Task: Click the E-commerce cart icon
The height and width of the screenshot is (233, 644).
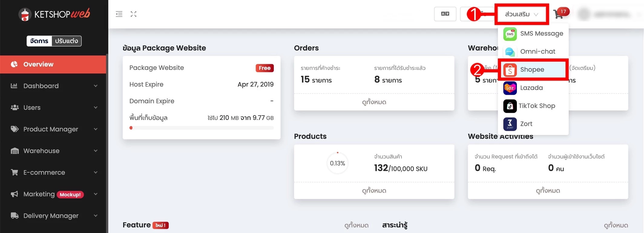Action: pyautogui.click(x=15, y=172)
